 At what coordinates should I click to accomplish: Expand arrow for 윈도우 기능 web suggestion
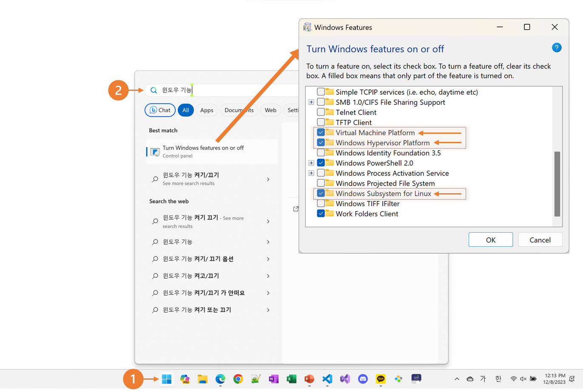coord(268,242)
